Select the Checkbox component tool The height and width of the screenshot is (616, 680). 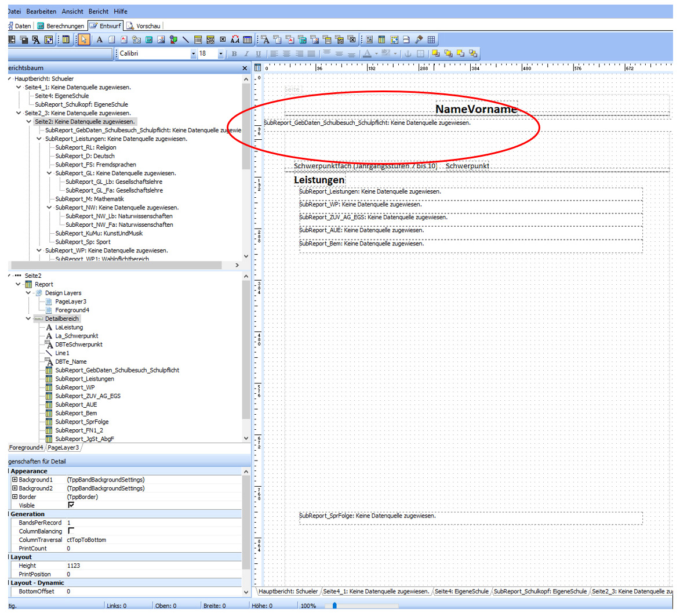[x=223, y=40]
